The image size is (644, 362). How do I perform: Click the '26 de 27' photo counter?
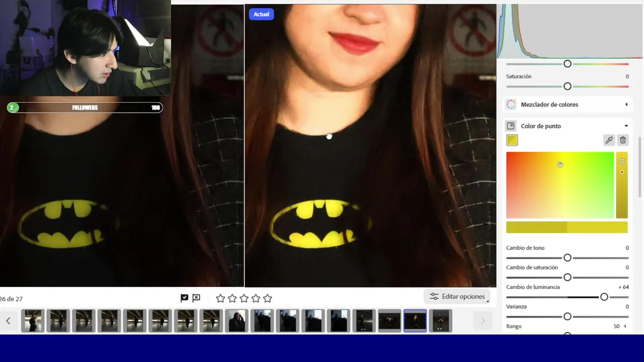pos(11,299)
